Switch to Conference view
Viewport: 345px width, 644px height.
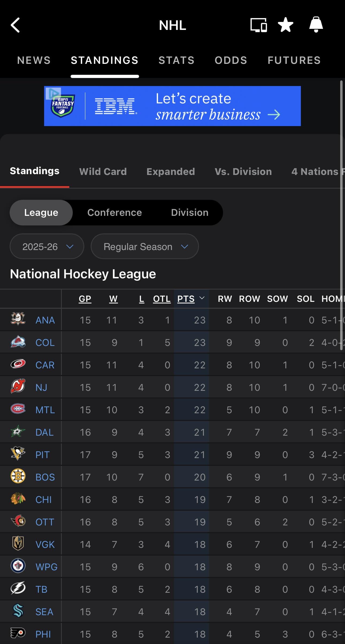[114, 213]
